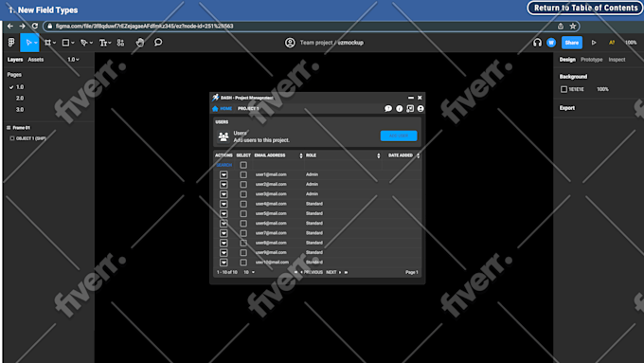This screenshot has height=363, width=644.
Task: Click browser back arrow
Action: [10, 26]
